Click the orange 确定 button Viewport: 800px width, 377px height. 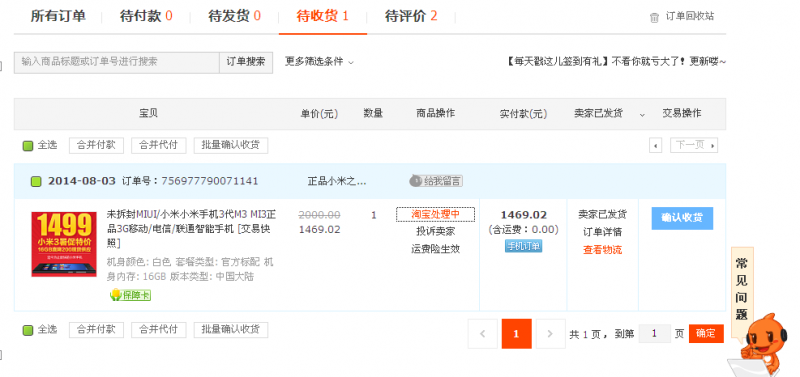(706, 334)
